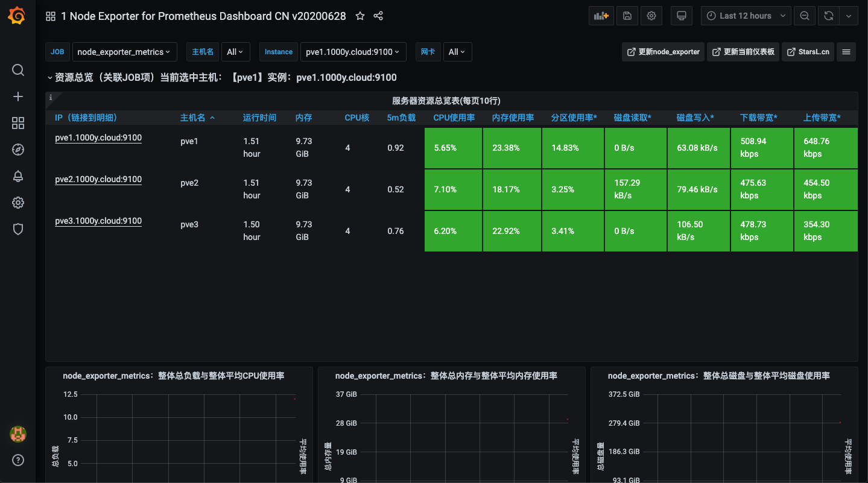Screen dimensions: 868x483
Task: Open the Server Admin shield icon
Action: [18, 229]
